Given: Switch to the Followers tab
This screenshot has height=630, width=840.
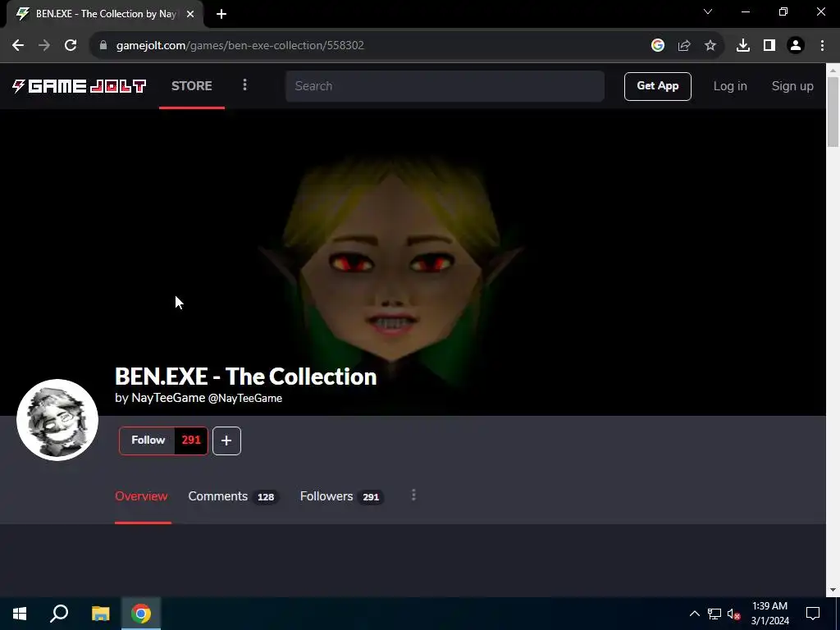Looking at the screenshot, I should point(341,496).
